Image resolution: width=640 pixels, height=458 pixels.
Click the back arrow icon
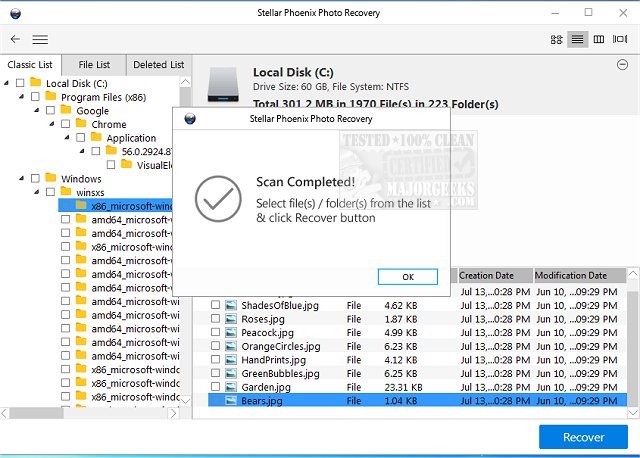click(x=15, y=39)
